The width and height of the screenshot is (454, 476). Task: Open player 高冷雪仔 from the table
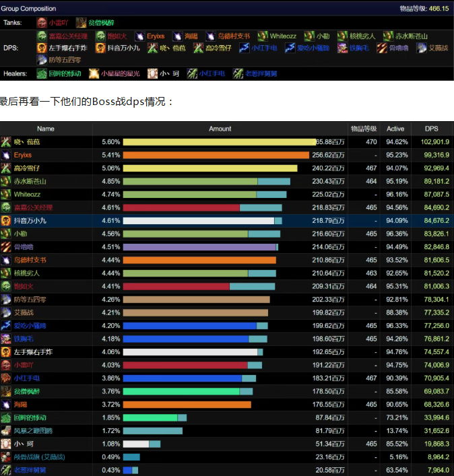28,168
